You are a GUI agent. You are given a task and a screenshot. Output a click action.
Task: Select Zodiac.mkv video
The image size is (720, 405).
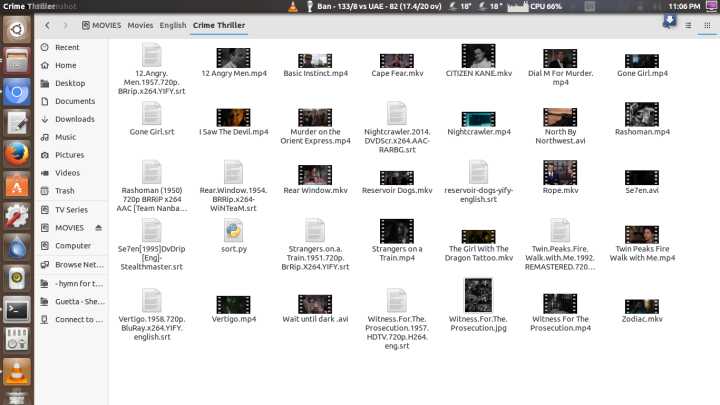point(642,311)
